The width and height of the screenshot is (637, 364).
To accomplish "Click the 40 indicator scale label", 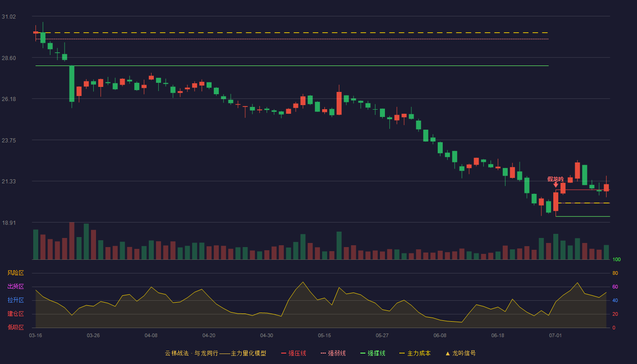I will click(x=615, y=300).
